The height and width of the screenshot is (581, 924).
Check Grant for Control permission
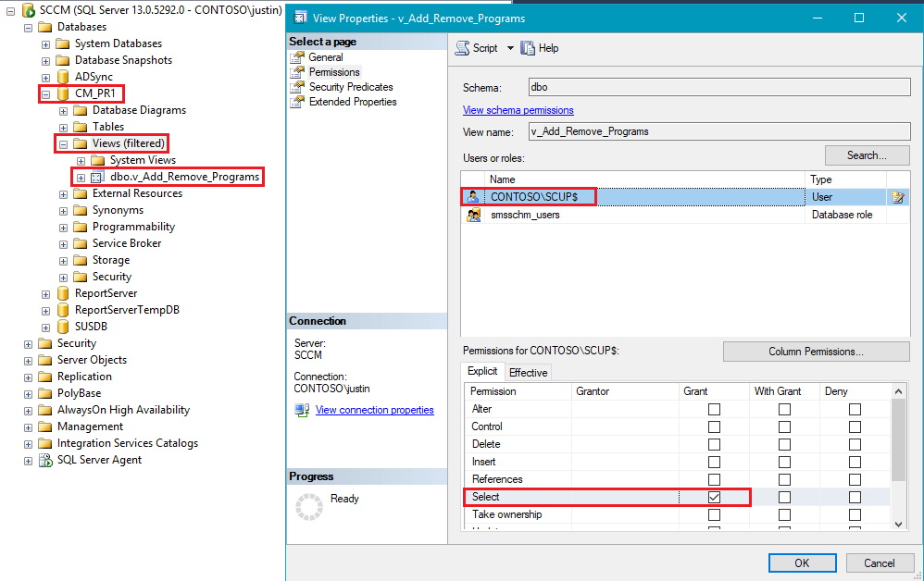coord(714,426)
